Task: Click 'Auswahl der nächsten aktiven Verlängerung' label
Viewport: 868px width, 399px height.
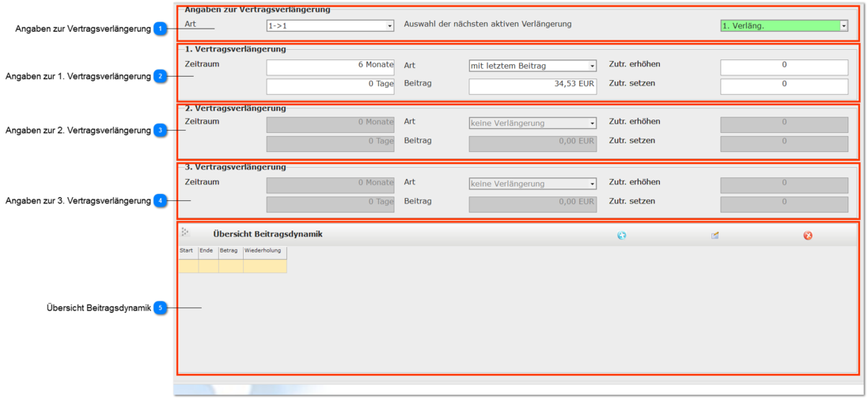Action: coord(487,24)
